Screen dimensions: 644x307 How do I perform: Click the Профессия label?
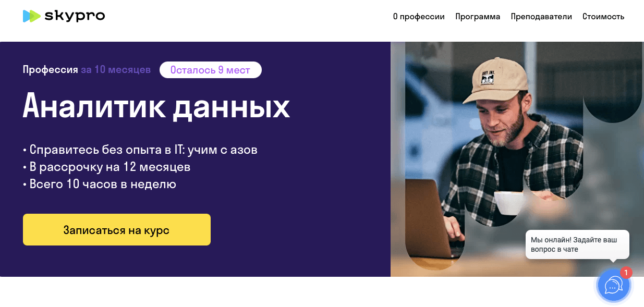click(x=51, y=70)
